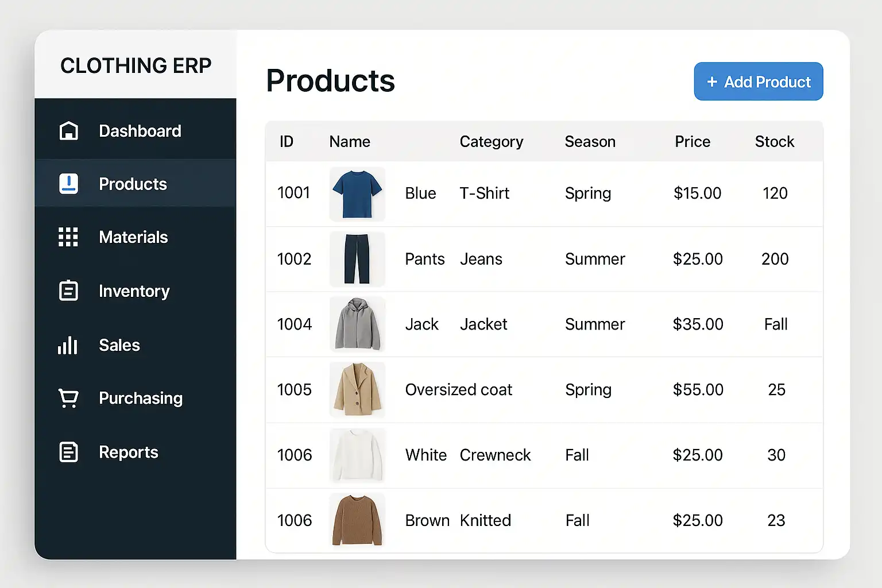Select Products in the sidebar

pyautogui.click(x=136, y=184)
